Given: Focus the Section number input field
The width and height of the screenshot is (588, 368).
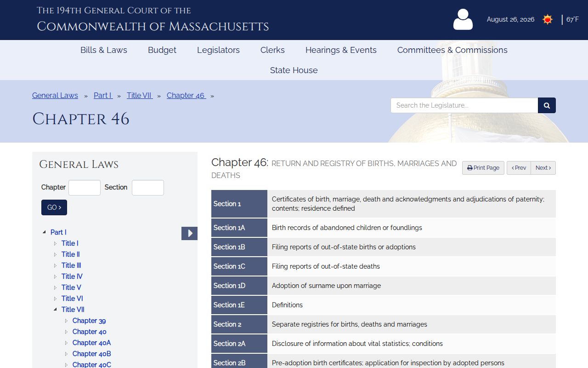Looking at the screenshot, I should [148, 188].
